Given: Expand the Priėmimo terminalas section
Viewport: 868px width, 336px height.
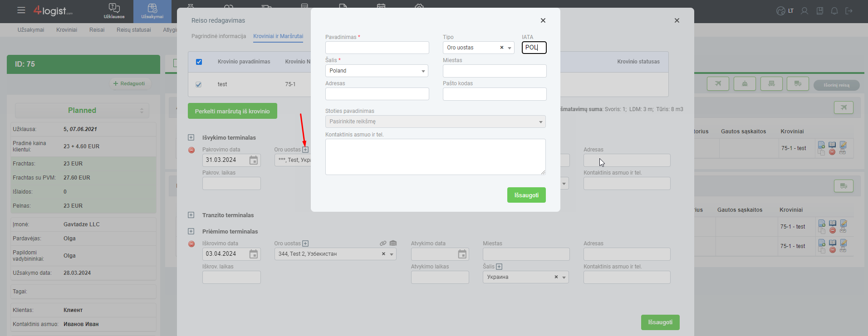Looking at the screenshot, I should coord(191,231).
